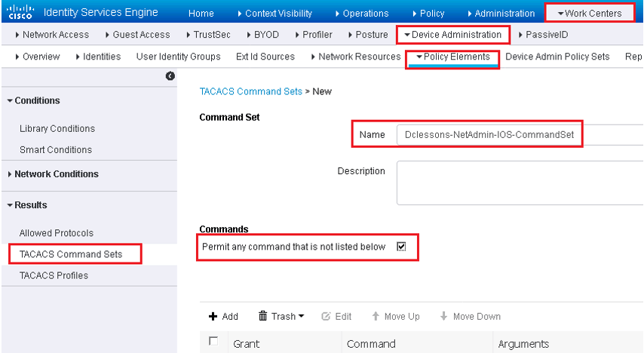
Task: Open the Work Centers menu
Action: point(590,13)
